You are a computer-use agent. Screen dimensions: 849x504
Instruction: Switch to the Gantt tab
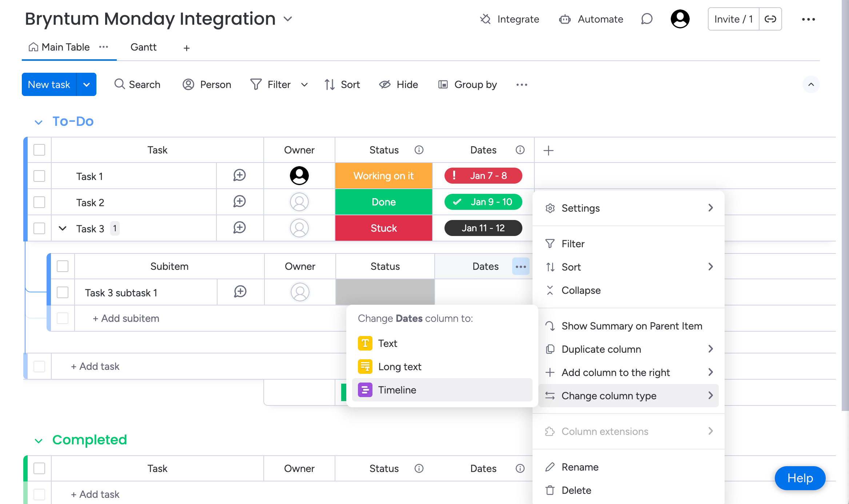point(143,47)
